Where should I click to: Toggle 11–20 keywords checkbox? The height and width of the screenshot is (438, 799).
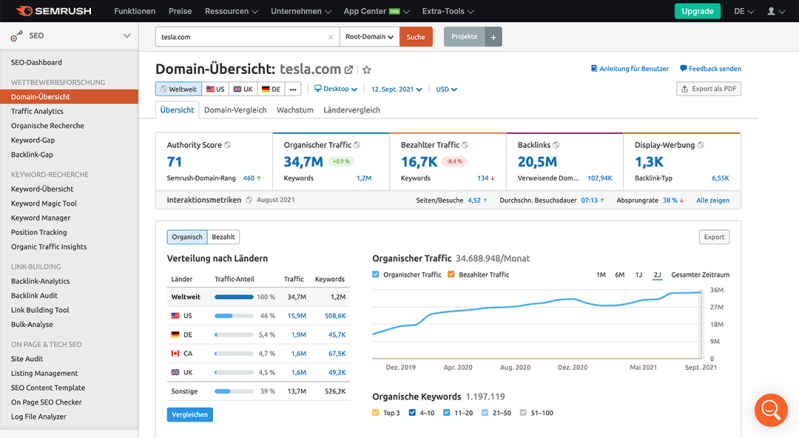[446, 413]
